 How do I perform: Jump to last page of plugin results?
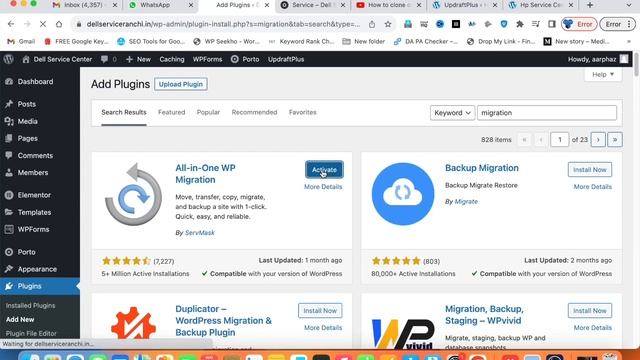point(615,140)
